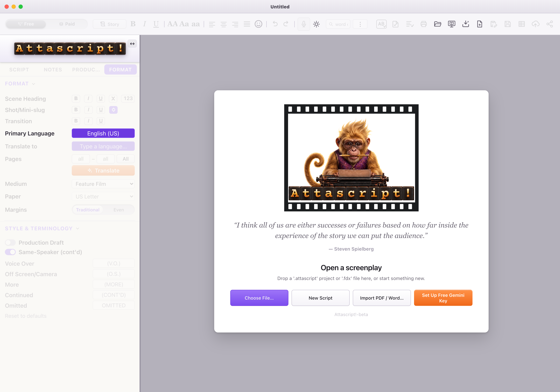Click the Choose File... button

(x=259, y=298)
